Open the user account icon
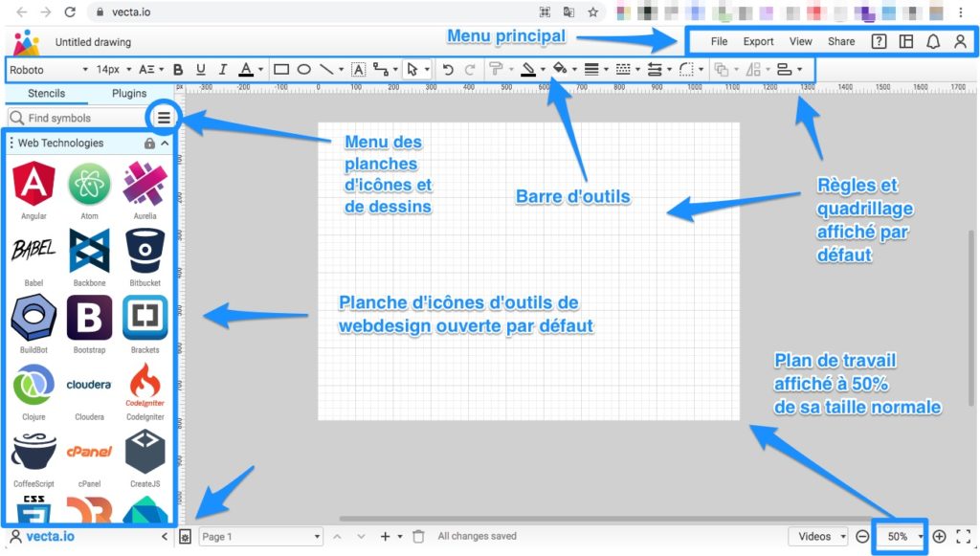 click(x=960, y=41)
